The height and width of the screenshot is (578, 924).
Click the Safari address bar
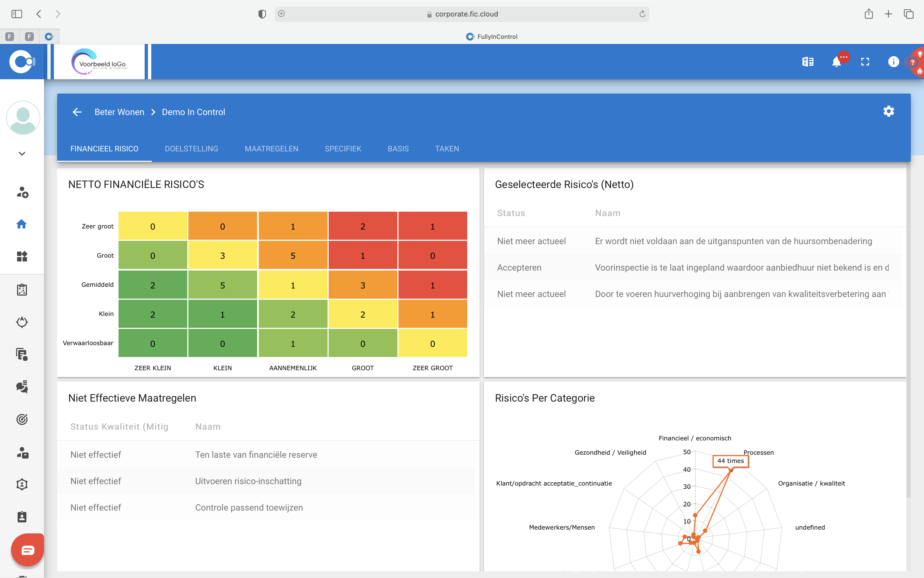click(462, 14)
